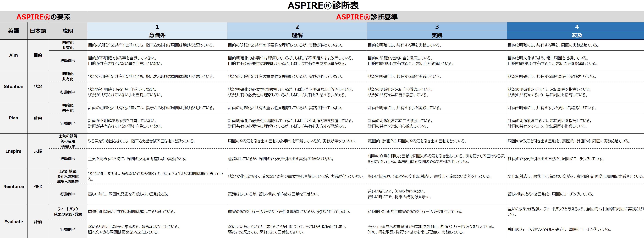Select the "強化" cell
This screenshot has width=644, height=238.
point(38,186)
